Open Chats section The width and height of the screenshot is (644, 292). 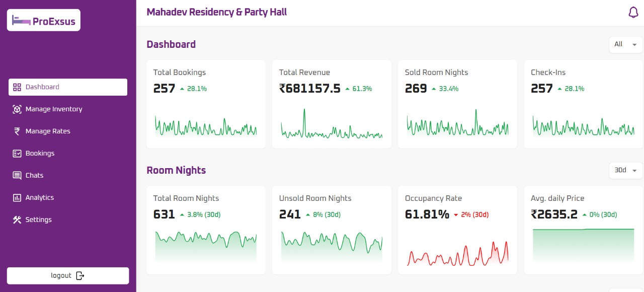click(x=68, y=176)
